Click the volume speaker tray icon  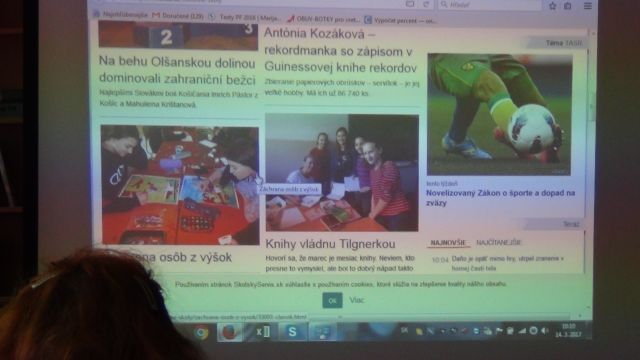(544, 331)
